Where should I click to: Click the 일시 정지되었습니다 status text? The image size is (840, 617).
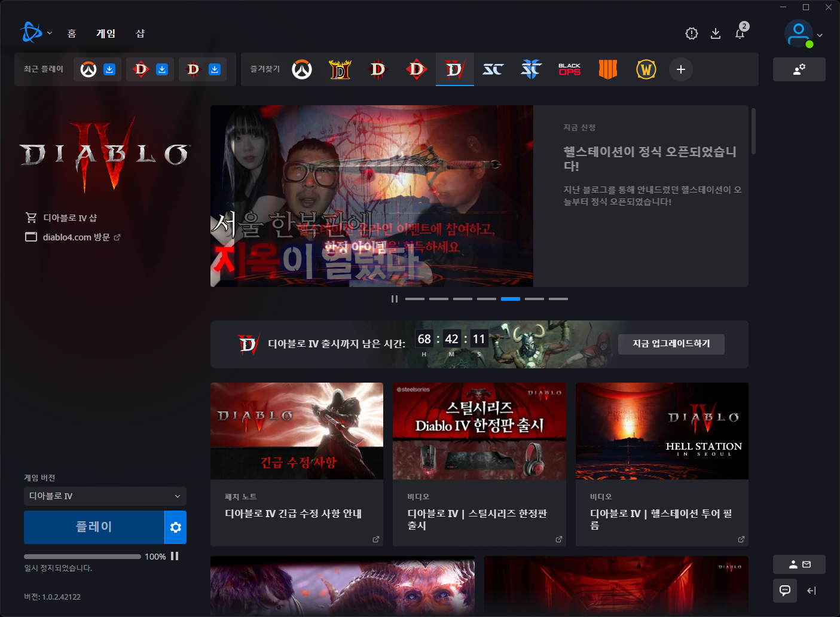click(x=58, y=568)
